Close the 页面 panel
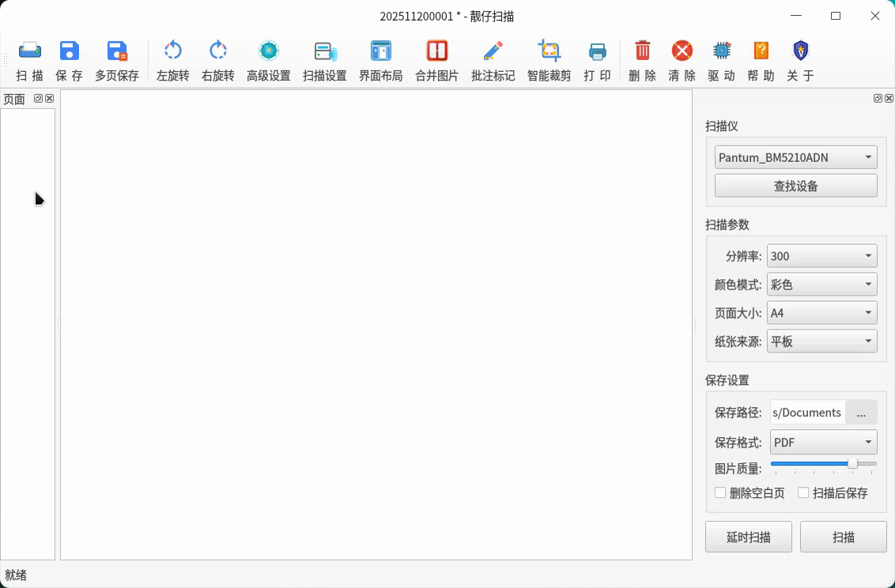The image size is (895, 588). [50, 99]
